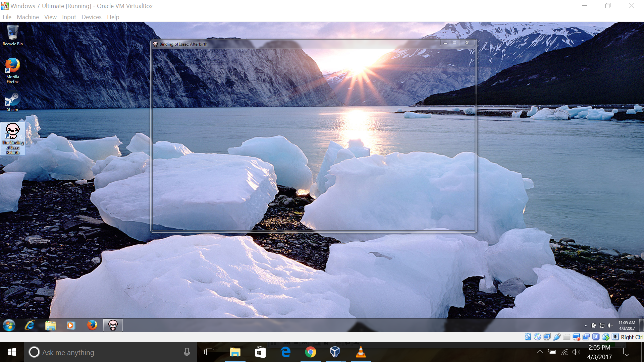Open the VirtualBox View menu

pos(50,17)
